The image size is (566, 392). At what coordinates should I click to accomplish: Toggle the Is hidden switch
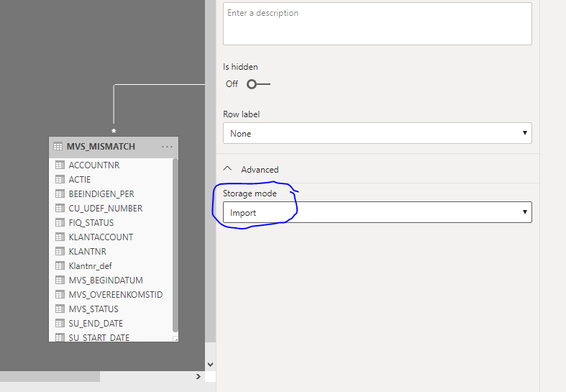[258, 84]
